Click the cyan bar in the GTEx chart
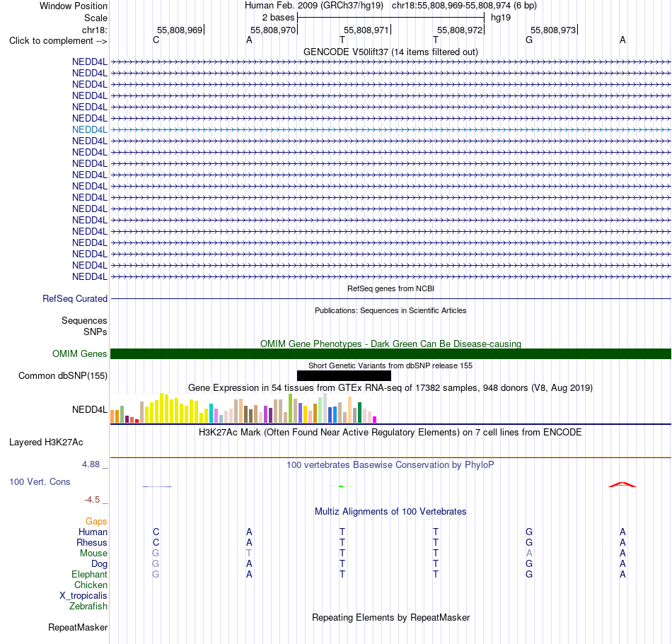Screen dimensions: 672x644 click(211, 414)
